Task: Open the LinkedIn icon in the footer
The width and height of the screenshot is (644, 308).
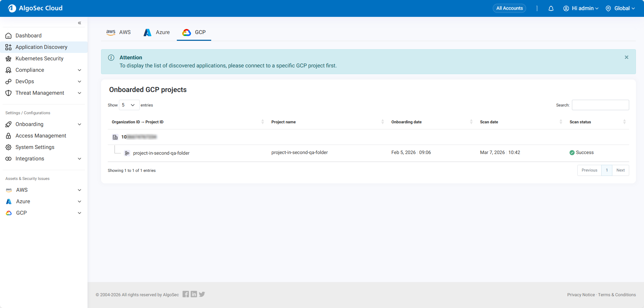Action: point(194,294)
